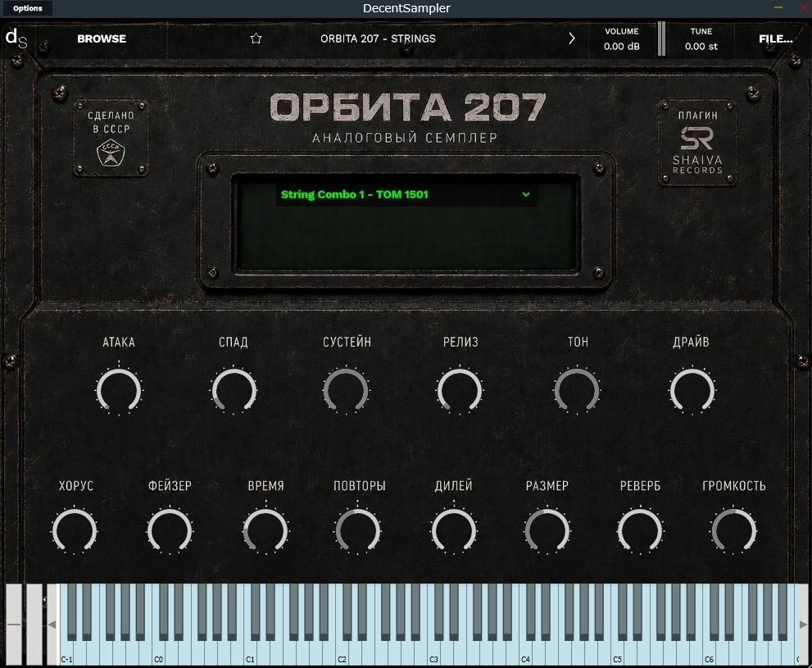Play the C4 key on keyboard
Viewport: 812px width, 668px height.
pyautogui.click(x=525, y=652)
